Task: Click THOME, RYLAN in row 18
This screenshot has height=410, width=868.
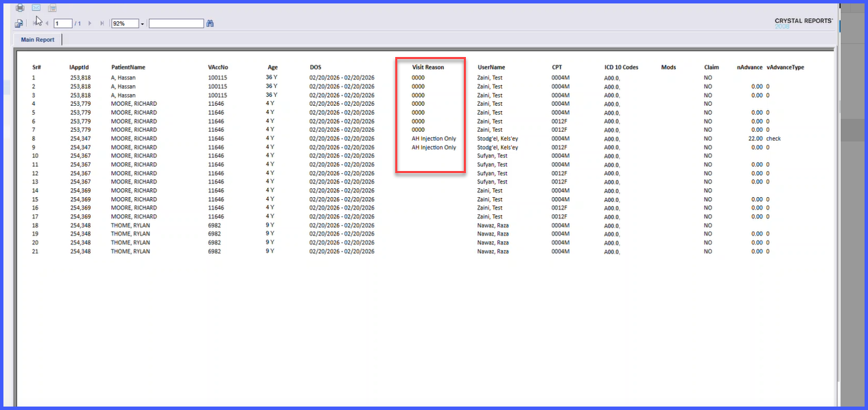Action: tap(130, 225)
